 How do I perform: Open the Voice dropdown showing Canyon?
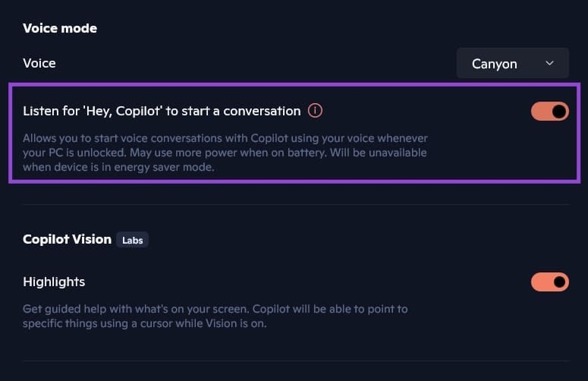point(512,64)
